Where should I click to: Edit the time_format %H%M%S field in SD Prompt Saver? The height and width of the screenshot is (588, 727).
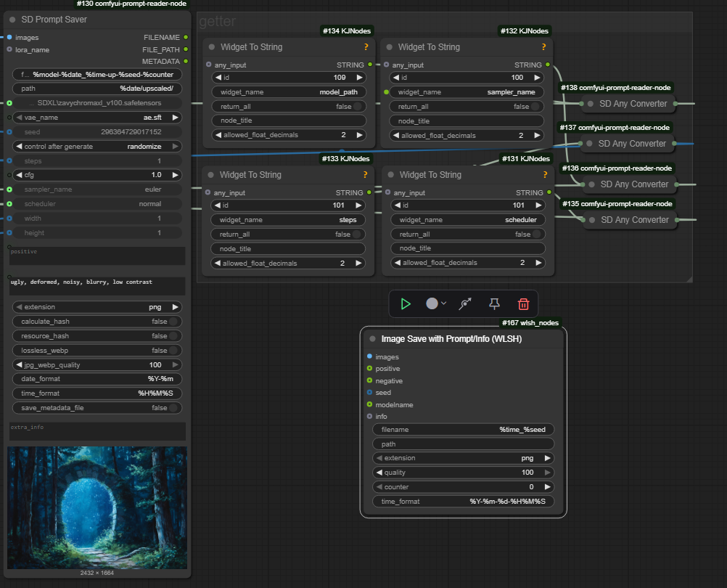pyautogui.click(x=97, y=393)
